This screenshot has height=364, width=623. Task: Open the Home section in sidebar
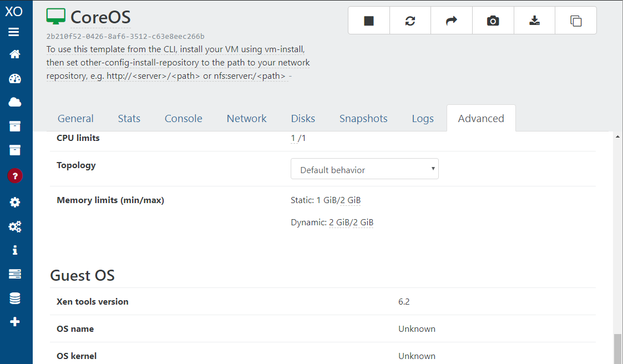pos(14,54)
